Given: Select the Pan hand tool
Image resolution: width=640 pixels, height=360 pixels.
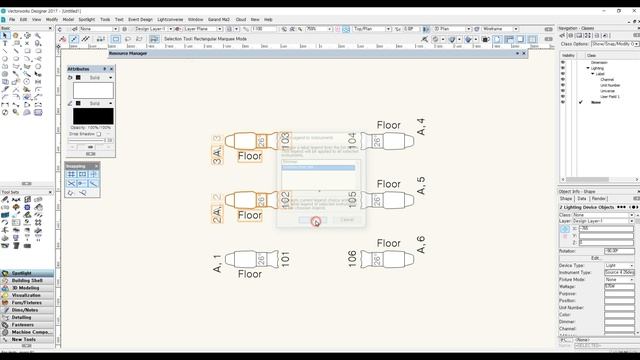Looking at the screenshot, I should (x=16, y=36).
